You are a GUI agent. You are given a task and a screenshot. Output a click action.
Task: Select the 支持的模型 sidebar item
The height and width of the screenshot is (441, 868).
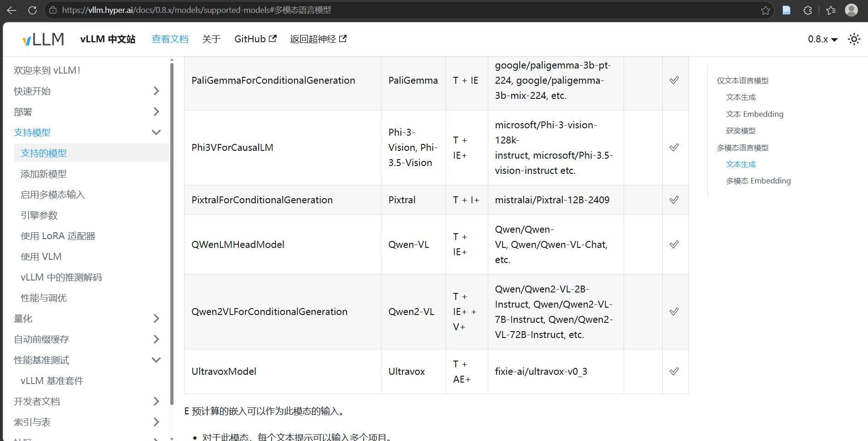91,153
